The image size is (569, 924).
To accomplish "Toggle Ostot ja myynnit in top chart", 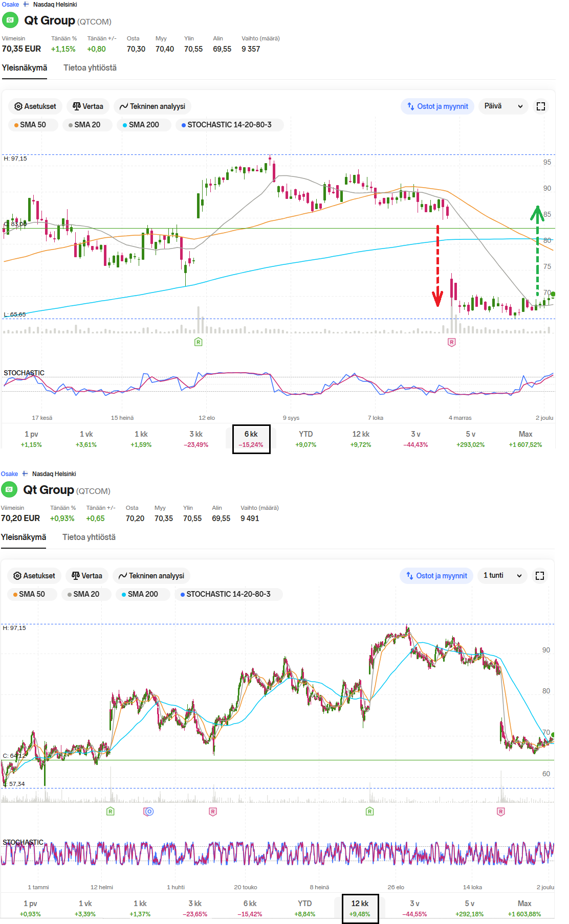I will tap(437, 106).
